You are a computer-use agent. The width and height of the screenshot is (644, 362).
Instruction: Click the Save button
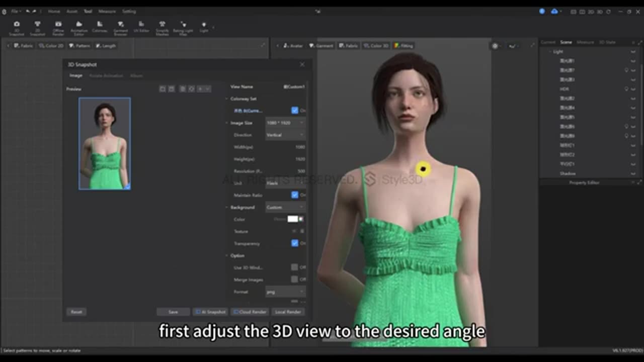click(x=173, y=312)
